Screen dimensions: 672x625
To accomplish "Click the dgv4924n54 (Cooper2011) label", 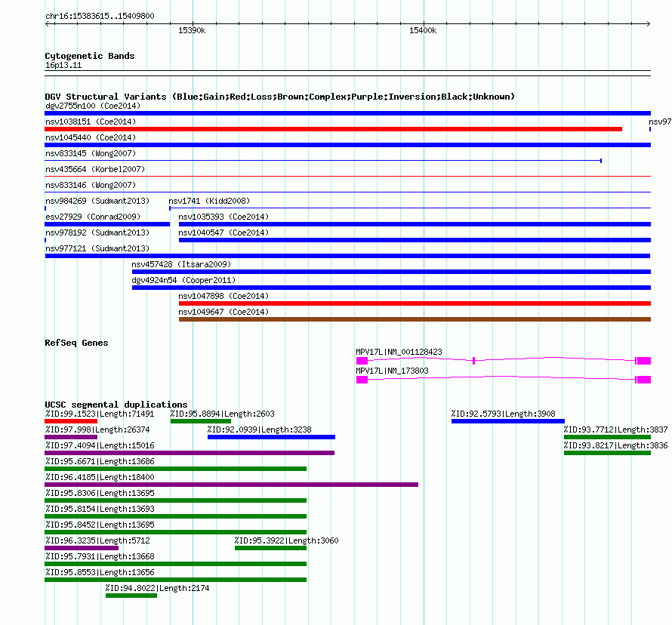I will point(183,280).
